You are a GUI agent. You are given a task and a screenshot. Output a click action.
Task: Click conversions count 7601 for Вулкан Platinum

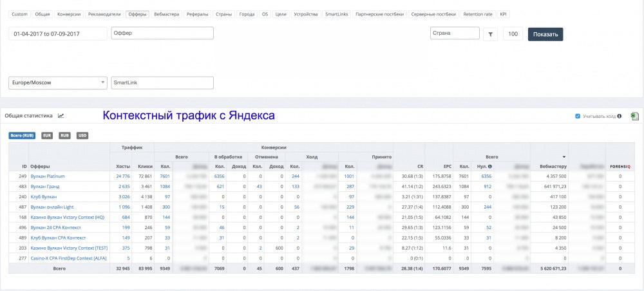pyautogui.click(x=165, y=176)
